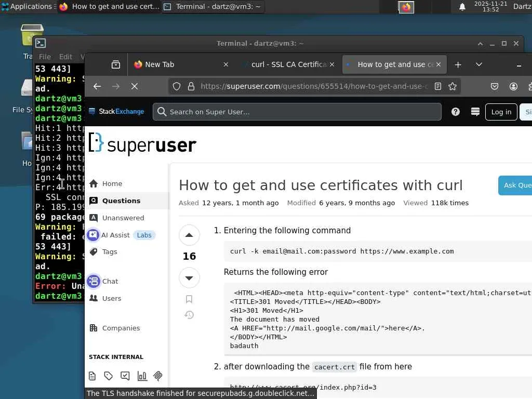532x399 pixels.
Task: Click the superuser site logo
Action: tap(142, 144)
